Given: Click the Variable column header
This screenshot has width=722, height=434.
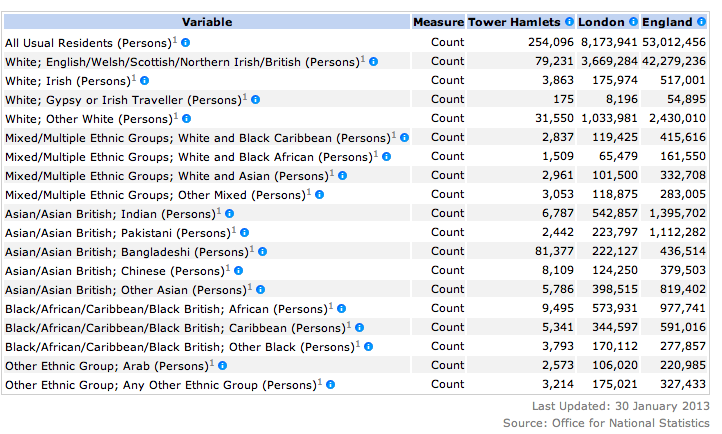Looking at the screenshot, I should (x=207, y=22).
